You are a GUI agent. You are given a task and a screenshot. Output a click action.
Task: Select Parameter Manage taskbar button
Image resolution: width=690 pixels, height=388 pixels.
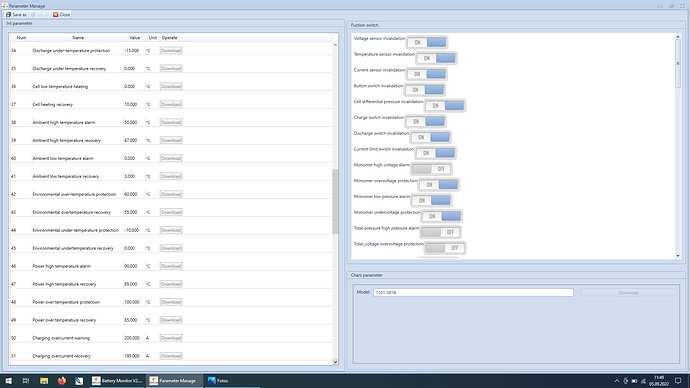(x=175, y=381)
